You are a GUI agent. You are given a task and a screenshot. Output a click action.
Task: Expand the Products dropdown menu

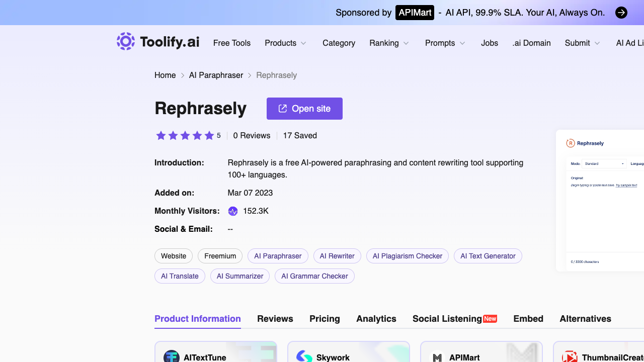285,43
